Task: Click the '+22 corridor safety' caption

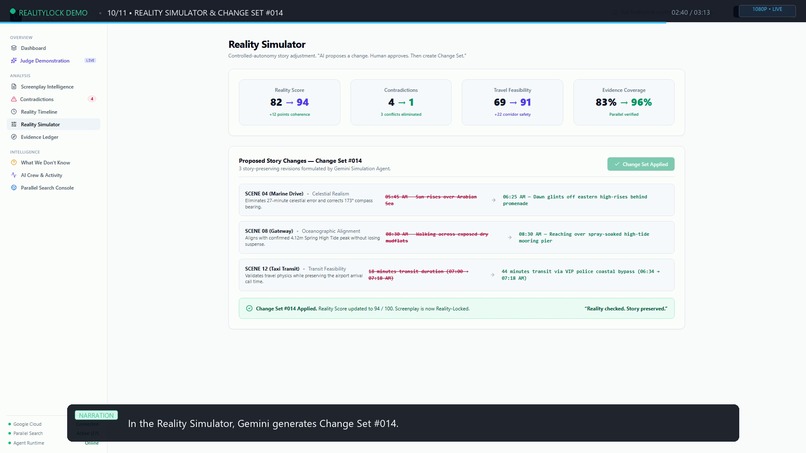Action: [512, 115]
